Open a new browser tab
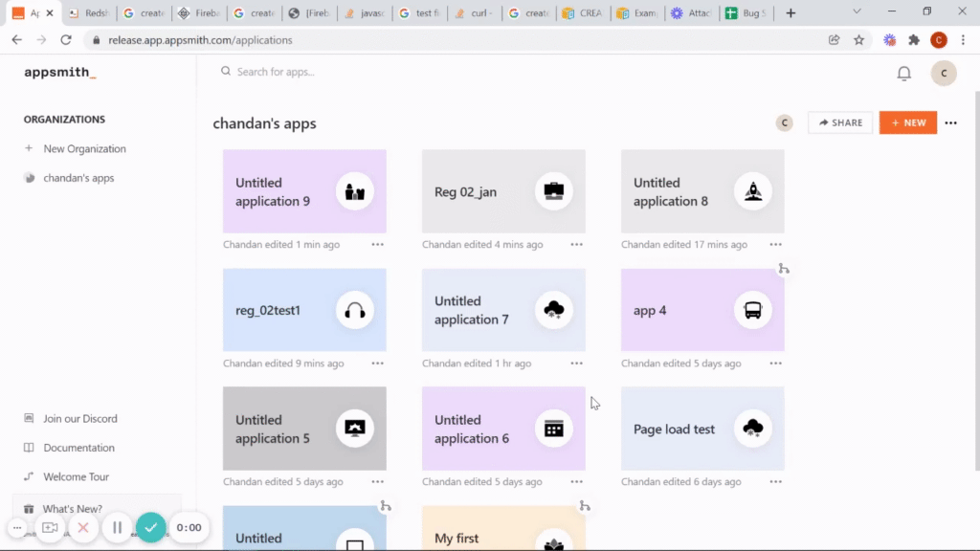This screenshot has width=980, height=551. coord(791,12)
